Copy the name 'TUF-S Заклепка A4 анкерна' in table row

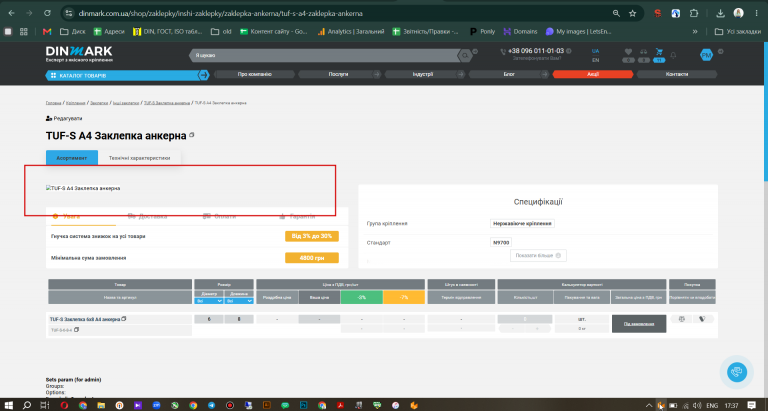[124, 319]
